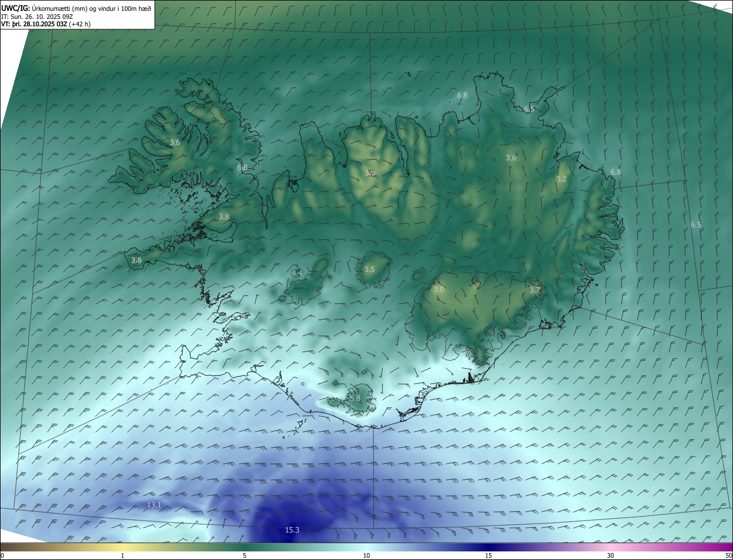The image size is (733, 560).
Task: Select the 3.2 value label in eastern Iceland
Action: [561, 179]
